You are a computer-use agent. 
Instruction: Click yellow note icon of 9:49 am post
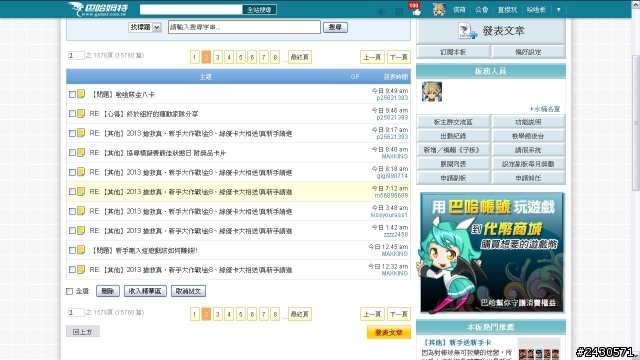click(x=81, y=94)
